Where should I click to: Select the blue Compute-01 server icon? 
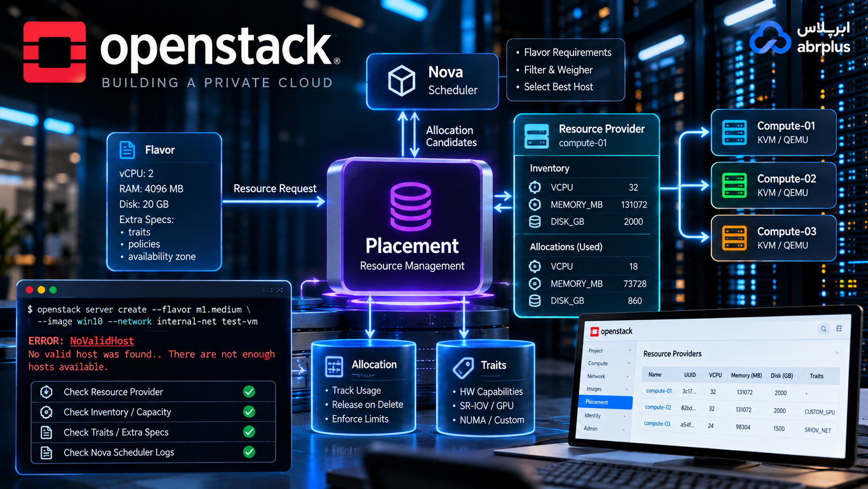pyautogui.click(x=735, y=133)
